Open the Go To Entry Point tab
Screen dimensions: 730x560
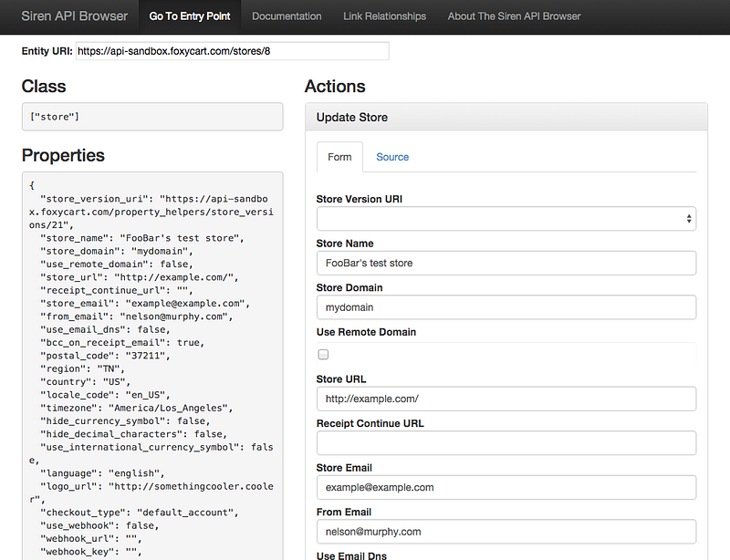[x=190, y=16]
